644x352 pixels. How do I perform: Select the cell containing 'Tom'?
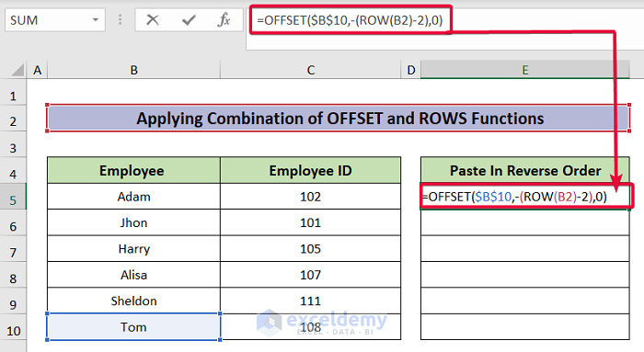[x=134, y=327]
